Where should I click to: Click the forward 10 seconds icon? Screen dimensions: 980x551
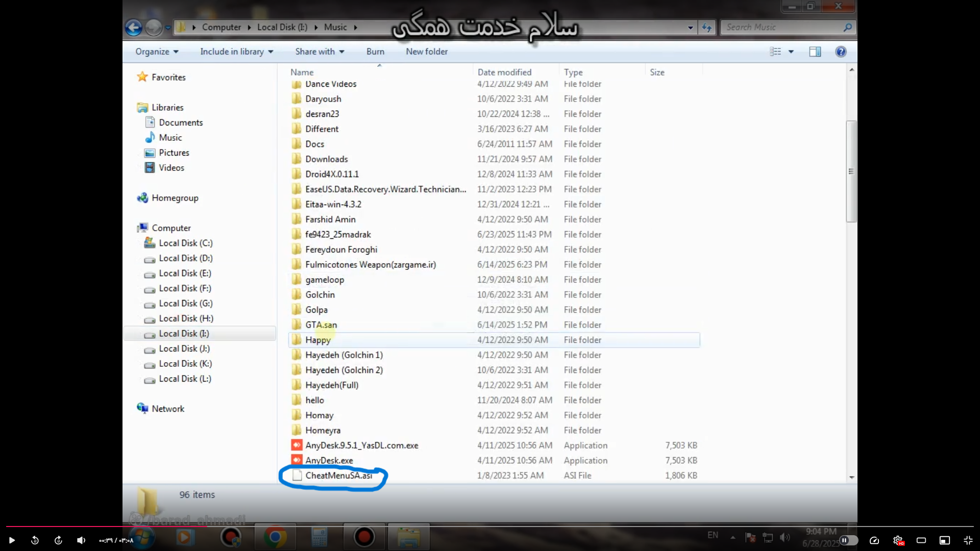click(x=58, y=540)
